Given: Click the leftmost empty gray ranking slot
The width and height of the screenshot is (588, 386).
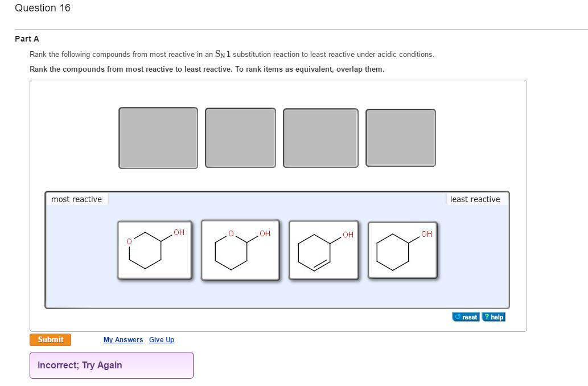Looking at the screenshot, I should [158, 138].
